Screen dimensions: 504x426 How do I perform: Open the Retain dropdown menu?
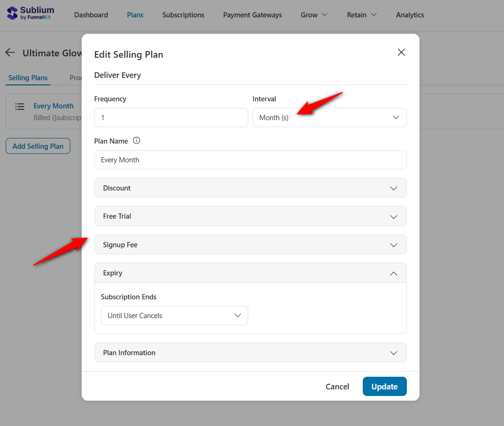pyautogui.click(x=361, y=15)
